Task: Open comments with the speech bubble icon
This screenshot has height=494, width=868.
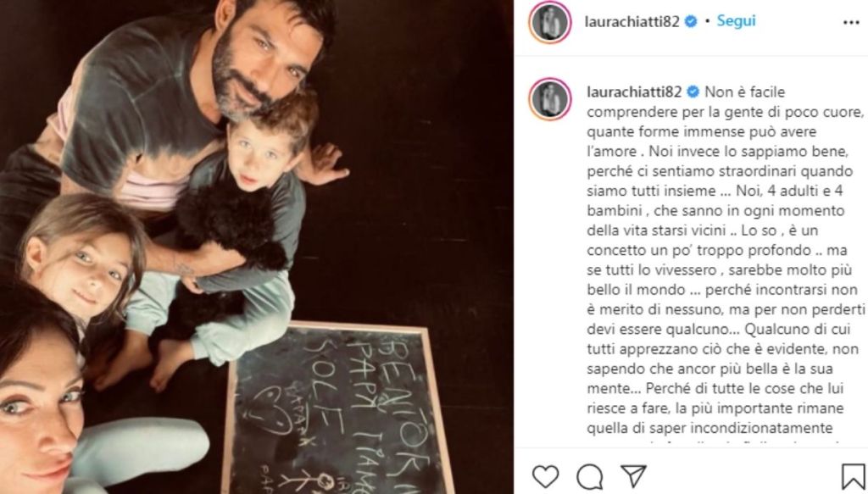Action: click(590, 475)
